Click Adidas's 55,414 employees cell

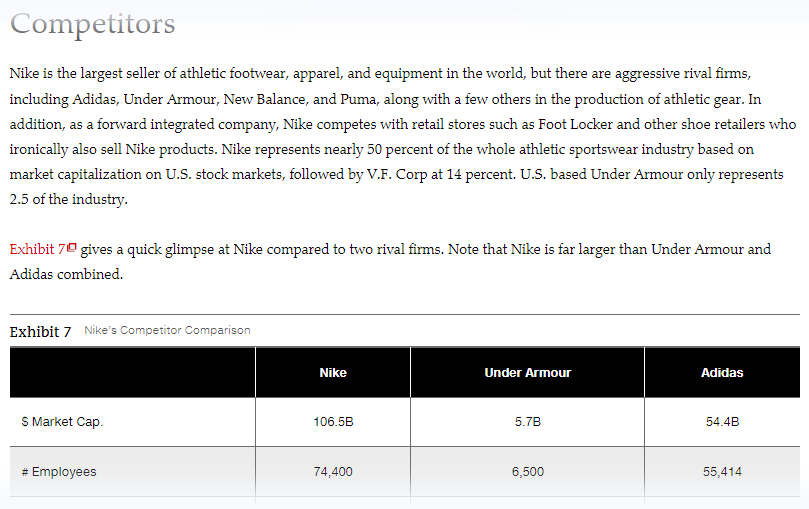(x=722, y=471)
